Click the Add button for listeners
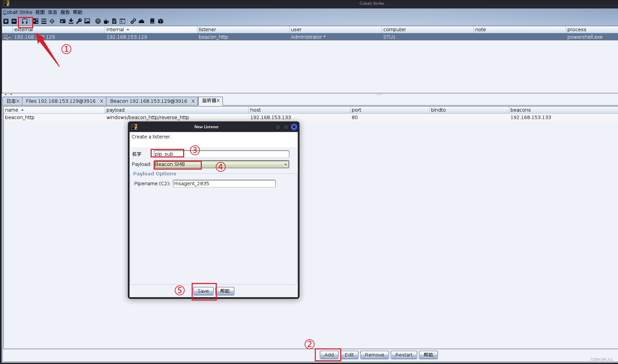The image size is (618, 364). (328, 355)
